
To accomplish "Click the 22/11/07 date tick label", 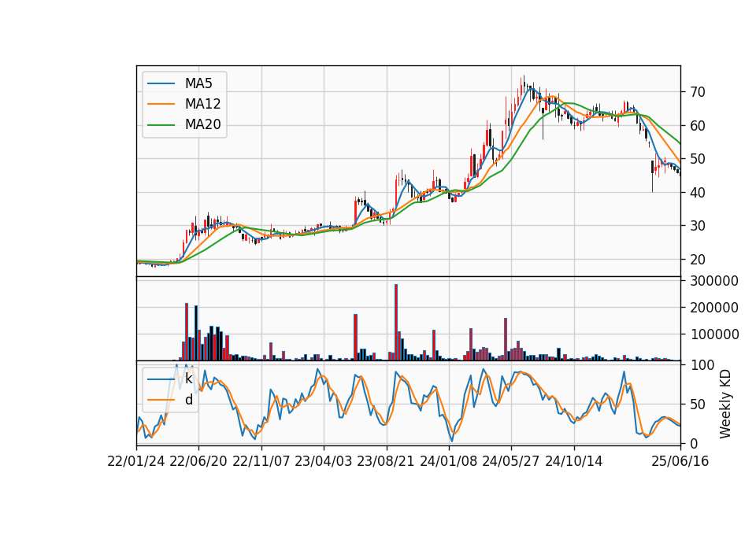I will tap(261, 461).
